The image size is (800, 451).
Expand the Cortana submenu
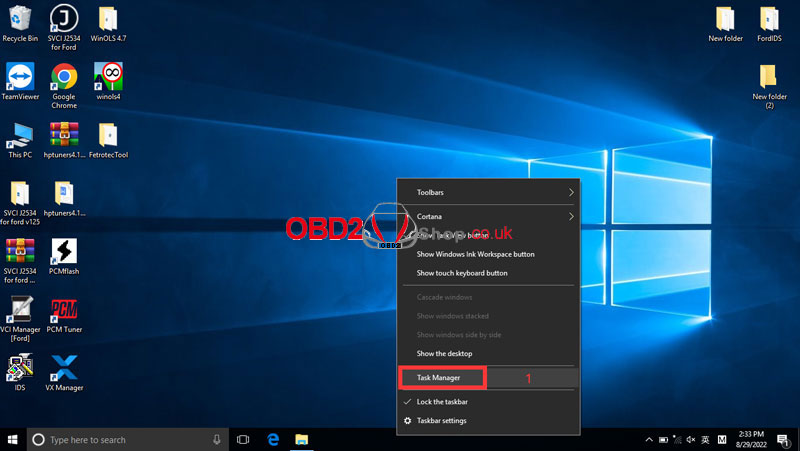(x=488, y=216)
